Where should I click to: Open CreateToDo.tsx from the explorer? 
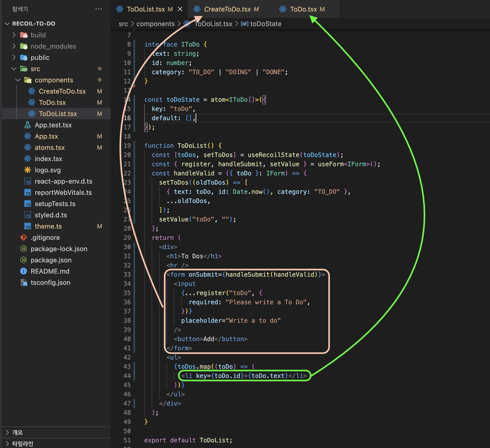(x=62, y=91)
